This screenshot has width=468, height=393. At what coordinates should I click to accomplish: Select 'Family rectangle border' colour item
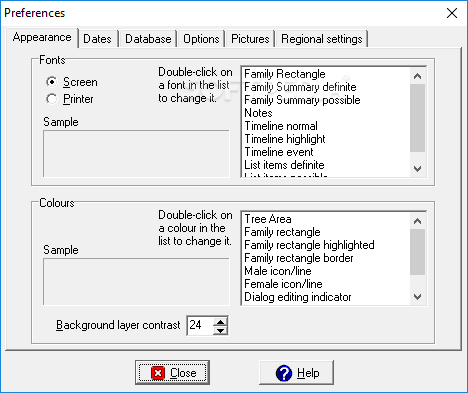[x=325, y=258]
